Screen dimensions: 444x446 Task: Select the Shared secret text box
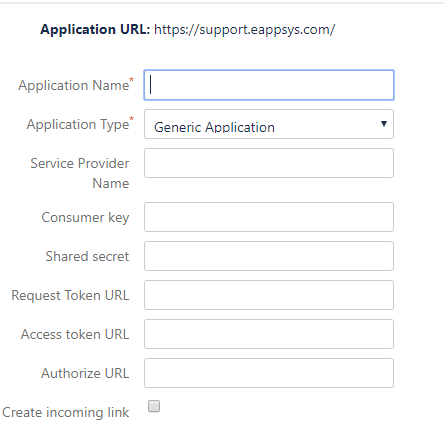[x=269, y=256]
